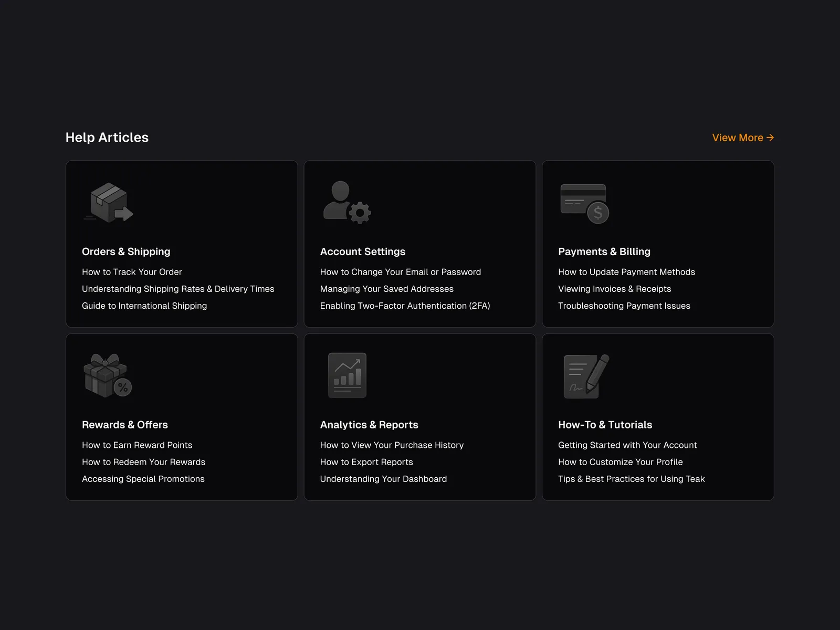Open How to Earn Reward Points
840x630 pixels.
coord(137,445)
